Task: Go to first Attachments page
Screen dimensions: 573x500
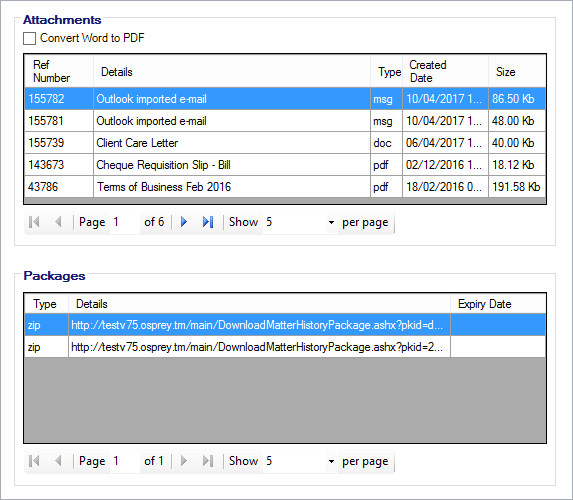Action: [34, 222]
